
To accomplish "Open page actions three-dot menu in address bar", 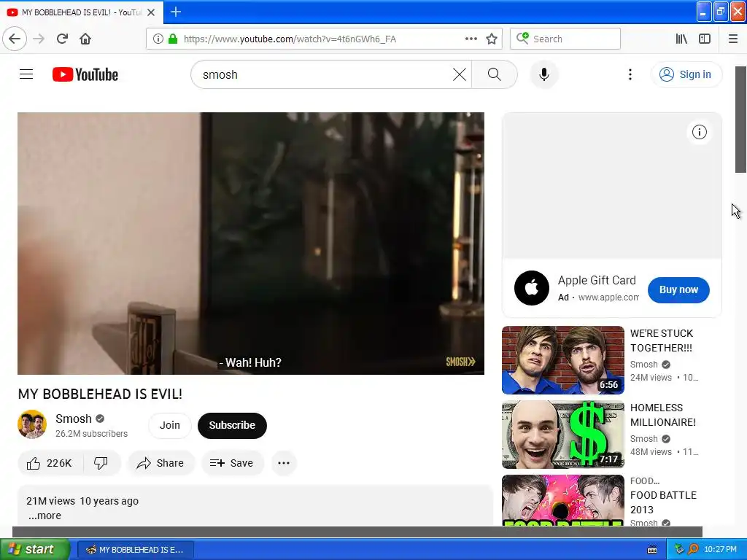I will [x=471, y=39].
